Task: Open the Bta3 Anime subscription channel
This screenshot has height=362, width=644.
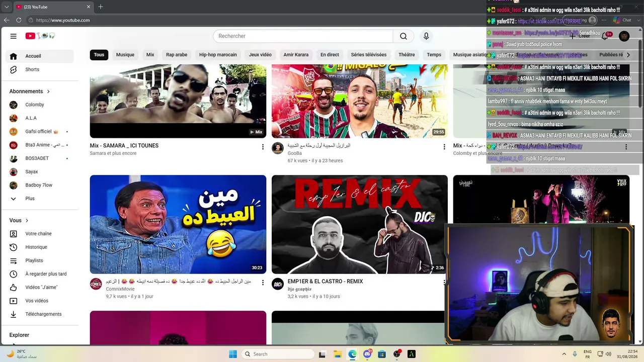Action: [x=40, y=145]
